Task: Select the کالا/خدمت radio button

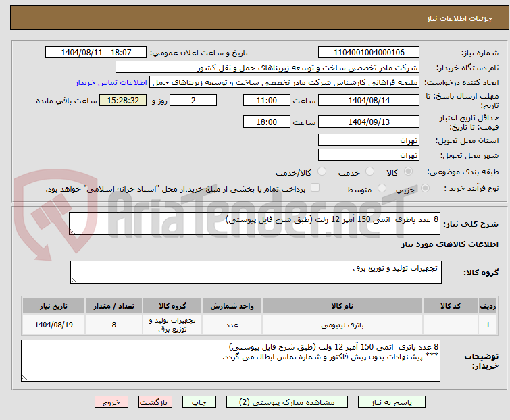Action: (x=322, y=172)
